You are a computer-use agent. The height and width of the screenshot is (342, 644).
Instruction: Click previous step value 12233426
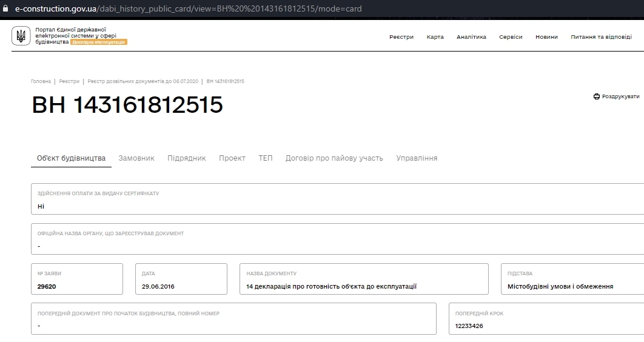[469, 326]
